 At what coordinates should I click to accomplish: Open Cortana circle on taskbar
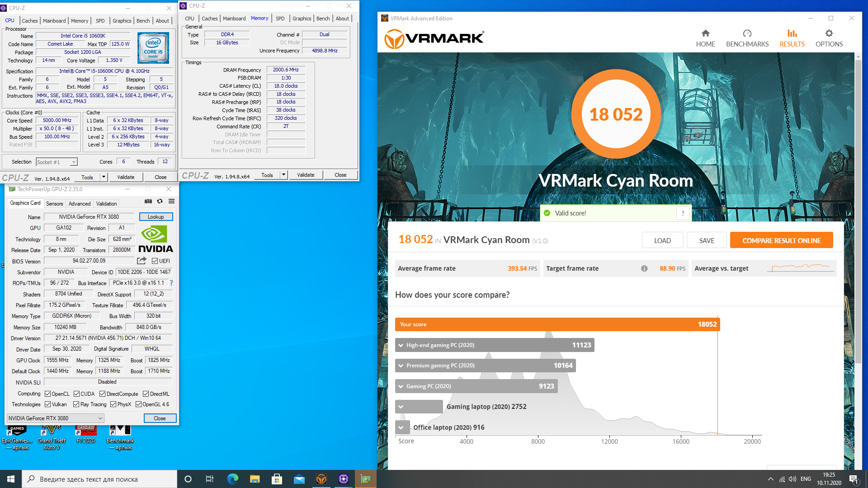click(x=188, y=479)
